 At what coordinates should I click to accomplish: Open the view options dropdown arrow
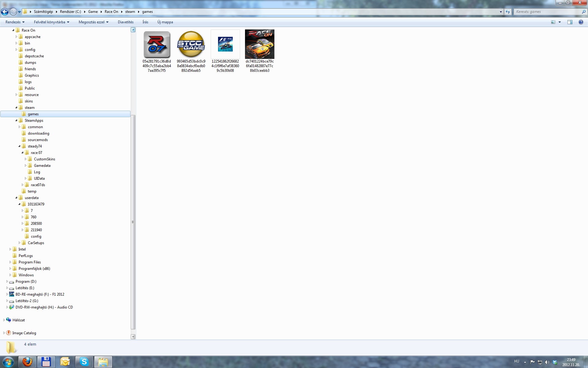point(560,22)
